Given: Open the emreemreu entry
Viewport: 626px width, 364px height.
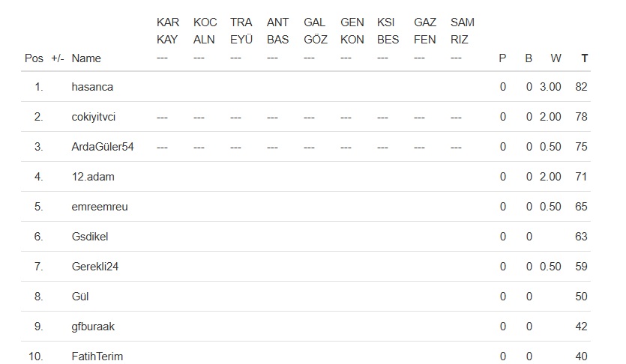Looking at the screenshot, I should tap(100, 207).
